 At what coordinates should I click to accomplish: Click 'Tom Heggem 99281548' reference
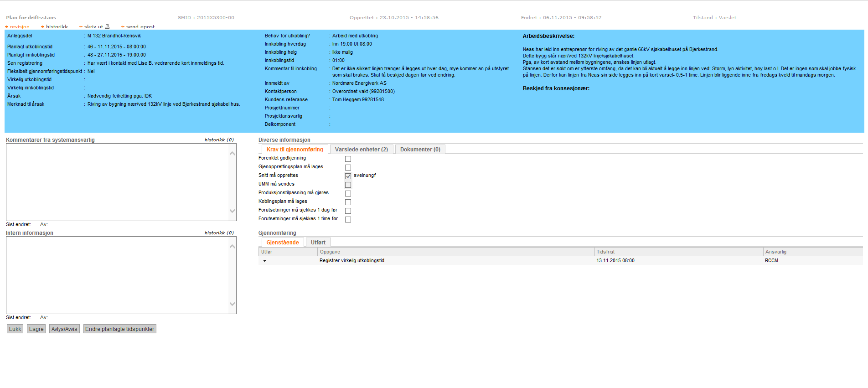click(358, 100)
